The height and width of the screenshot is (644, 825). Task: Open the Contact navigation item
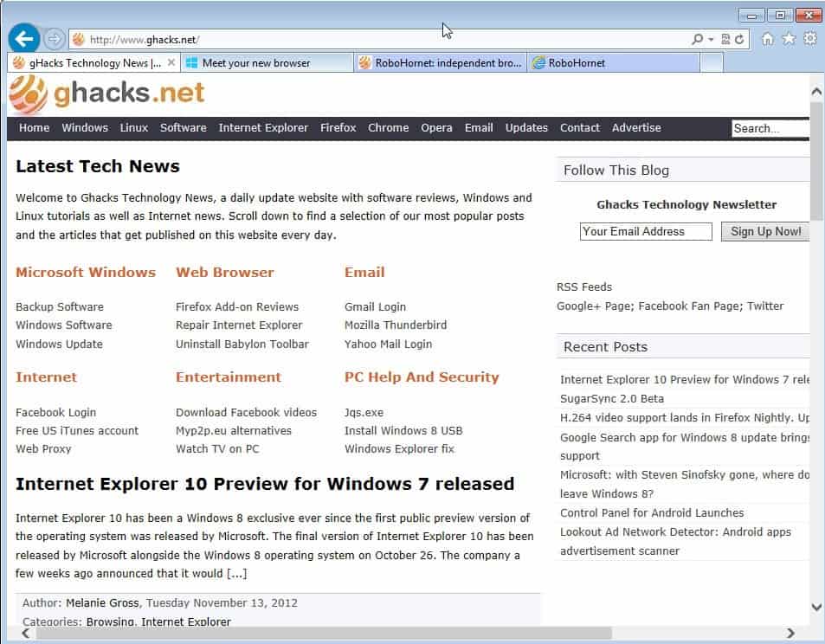tap(580, 128)
